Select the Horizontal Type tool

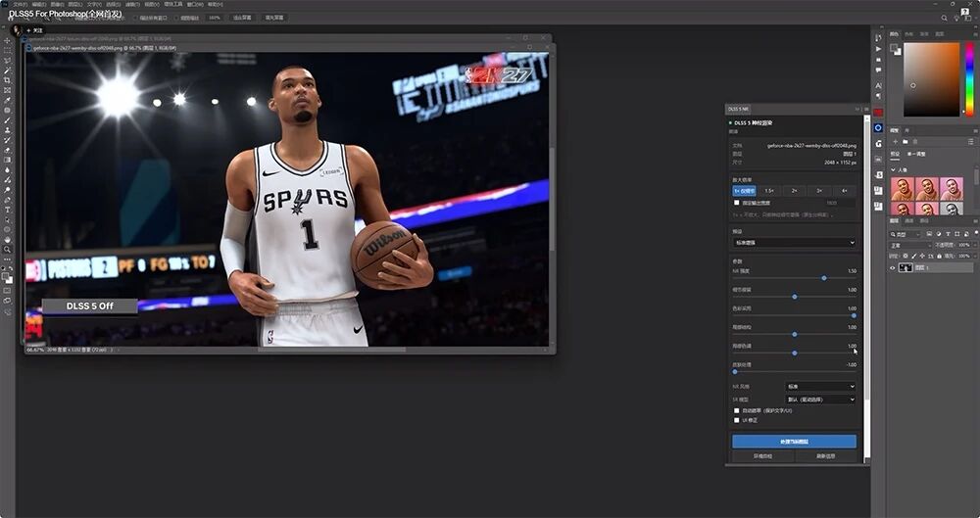(x=8, y=210)
